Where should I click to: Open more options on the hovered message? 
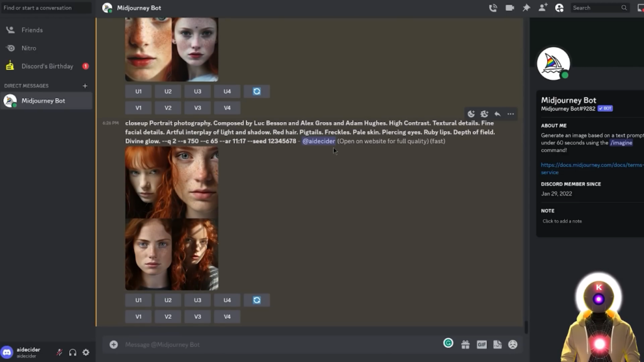coord(511,114)
